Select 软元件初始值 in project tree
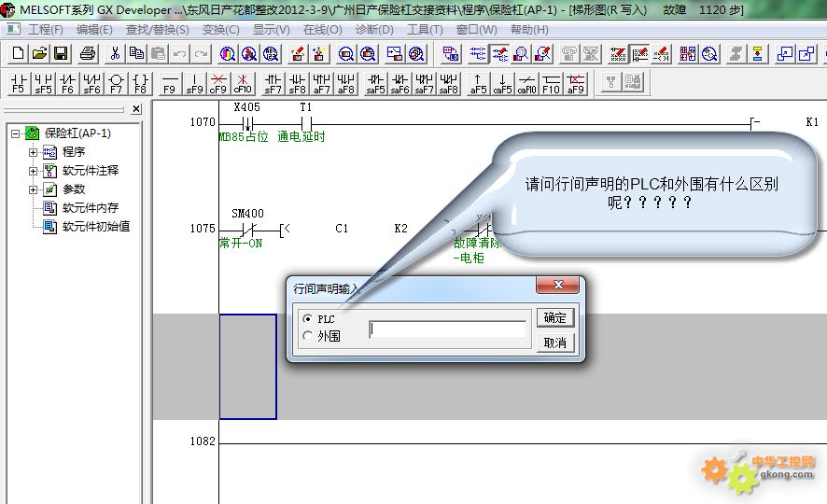This screenshot has height=504, width=827. click(x=96, y=226)
